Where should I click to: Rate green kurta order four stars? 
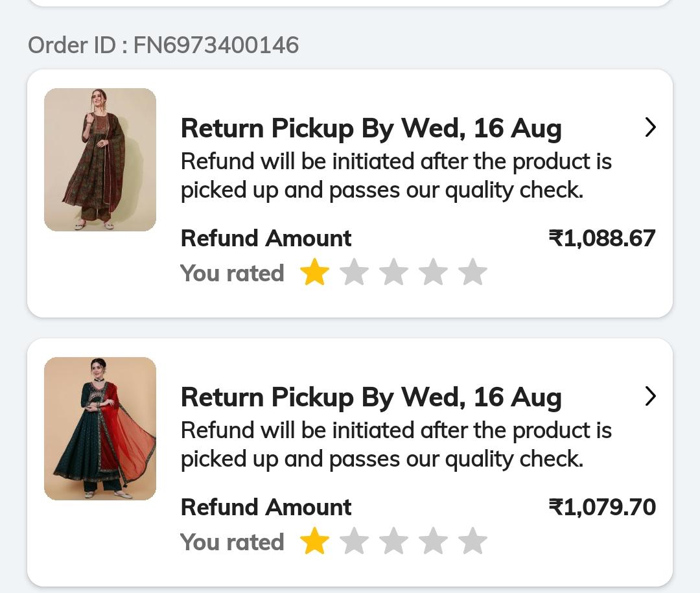pyautogui.click(x=433, y=272)
